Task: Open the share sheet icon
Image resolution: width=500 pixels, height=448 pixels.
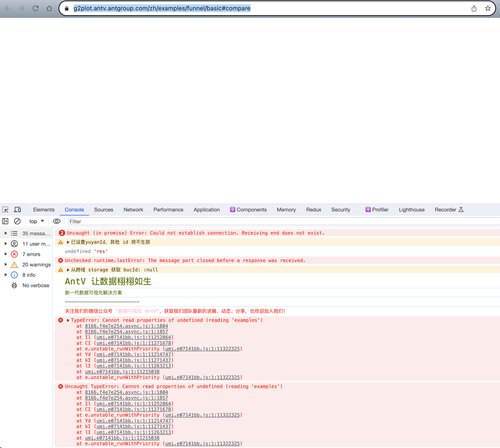Action: pos(474,8)
